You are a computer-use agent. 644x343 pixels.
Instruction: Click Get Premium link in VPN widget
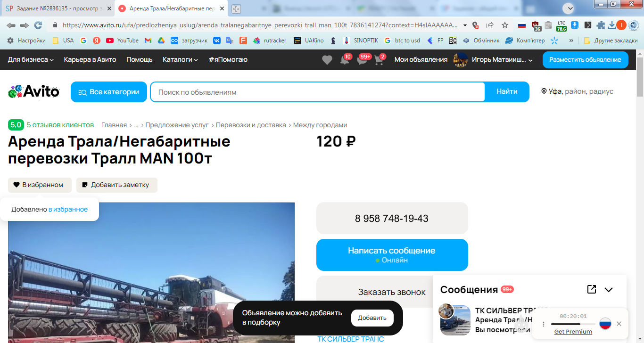point(573,332)
